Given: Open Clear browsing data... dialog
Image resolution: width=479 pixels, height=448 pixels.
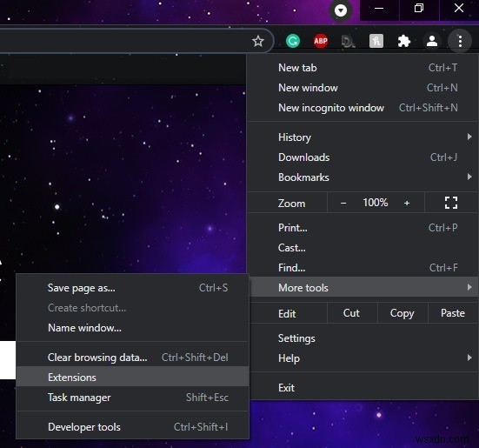Looking at the screenshot, I should point(132,358).
